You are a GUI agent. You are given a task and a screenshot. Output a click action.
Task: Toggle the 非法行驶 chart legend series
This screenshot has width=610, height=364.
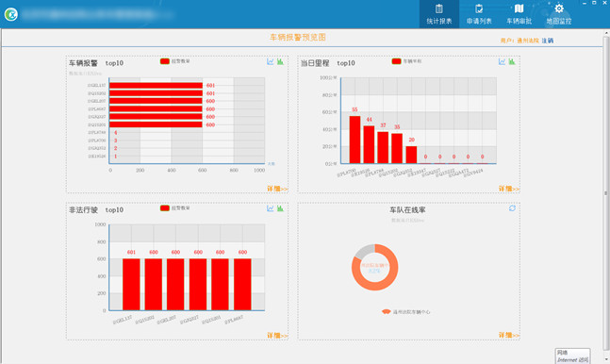[174, 207]
